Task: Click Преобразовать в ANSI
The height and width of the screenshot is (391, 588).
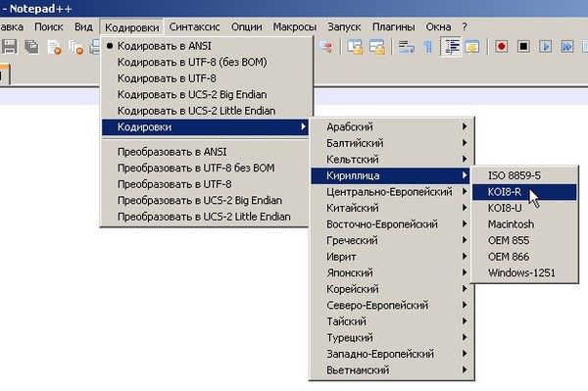Action: click(205, 152)
